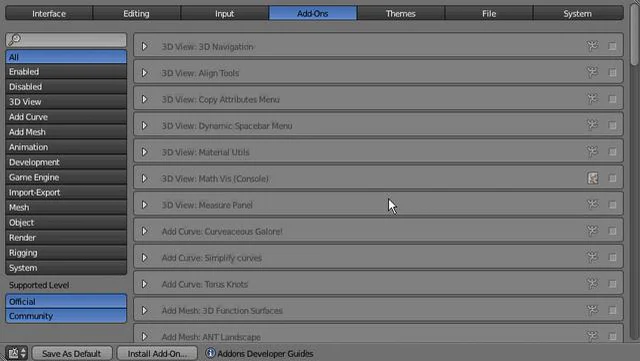Viewport: 640px width, 361px height.
Task: Expand details for Add Mesh: 3D Function Surfaces
Action: [x=144, y=310]
